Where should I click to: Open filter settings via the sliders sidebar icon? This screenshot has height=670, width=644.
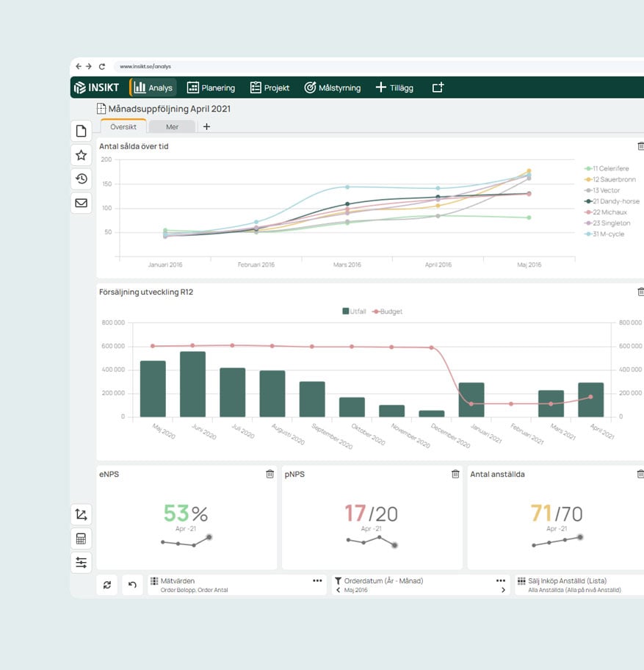click(81, 562)
